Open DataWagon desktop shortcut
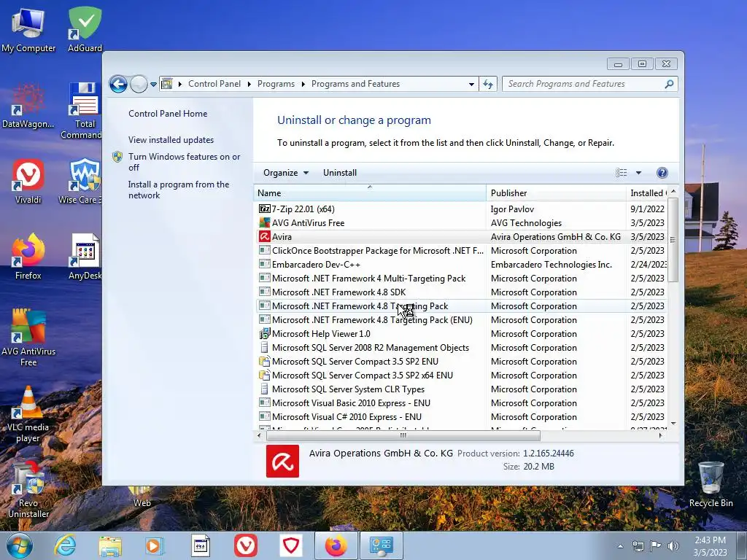Screen dimensions: 747x560 (x=28, y=106)
